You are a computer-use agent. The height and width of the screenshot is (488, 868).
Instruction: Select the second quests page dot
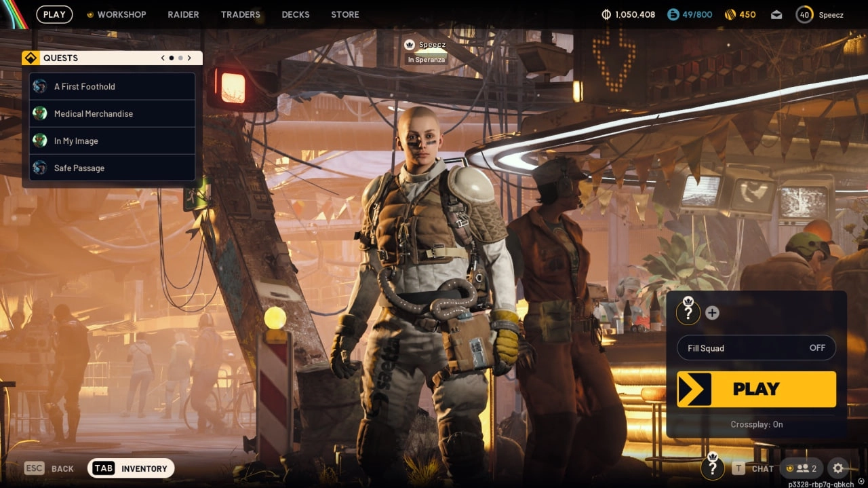click(x=180, y=58)
